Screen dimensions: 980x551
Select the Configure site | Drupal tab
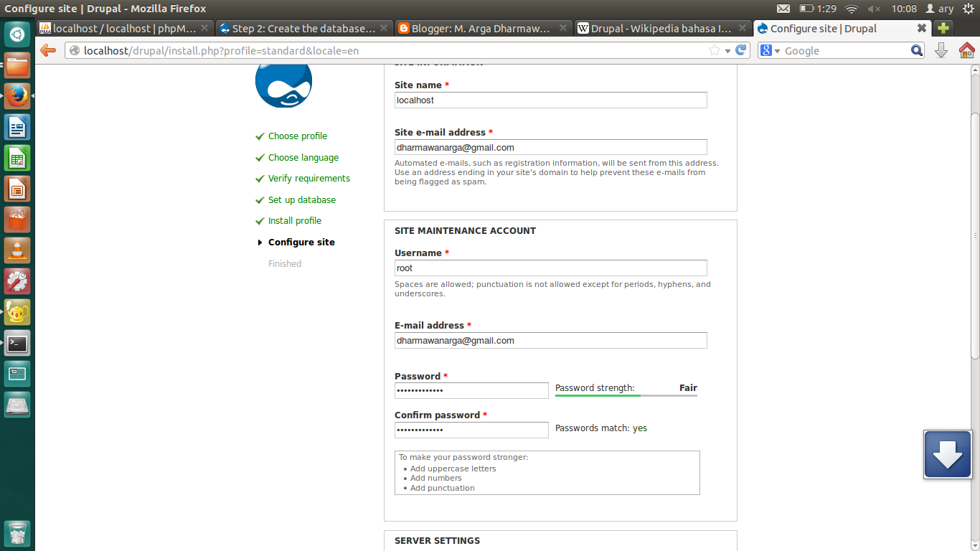pyautogui.click(x=842, y=29)
